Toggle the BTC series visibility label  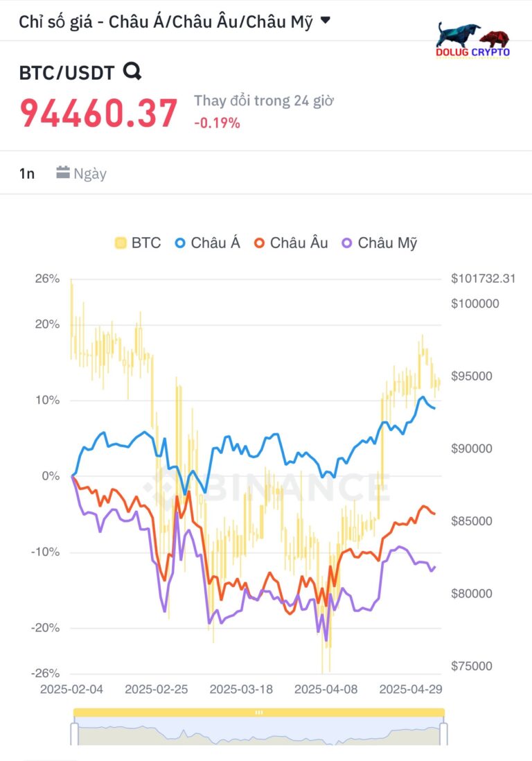click(146, 243)
